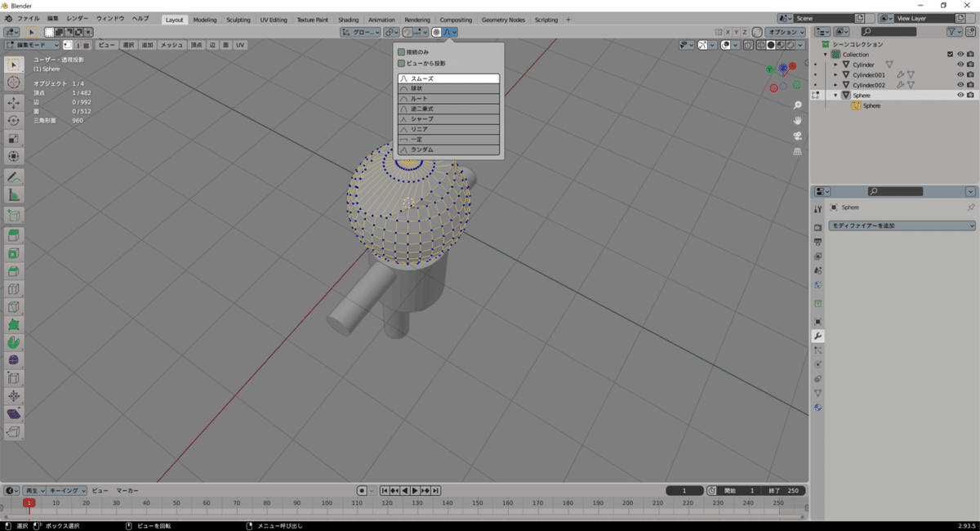Open the グローバル transform orientation dropdown
The image size is (980, 531).
click(360, 32)
